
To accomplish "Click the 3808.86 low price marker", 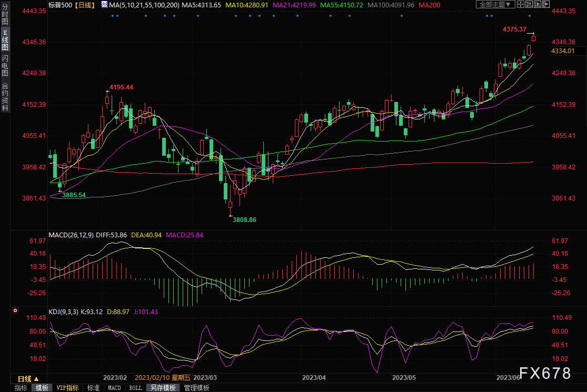I will [244, 219].
